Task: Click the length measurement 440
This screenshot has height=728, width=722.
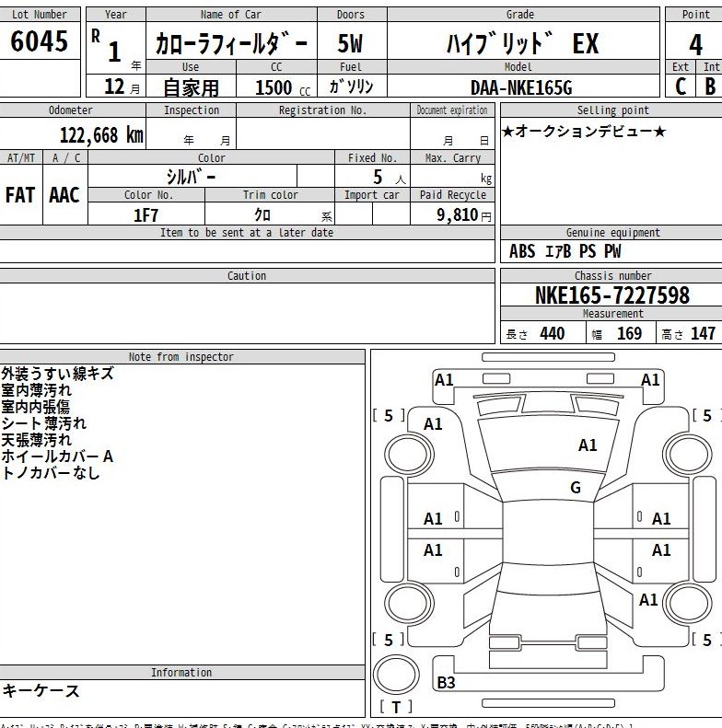Action: click(552, 333)
